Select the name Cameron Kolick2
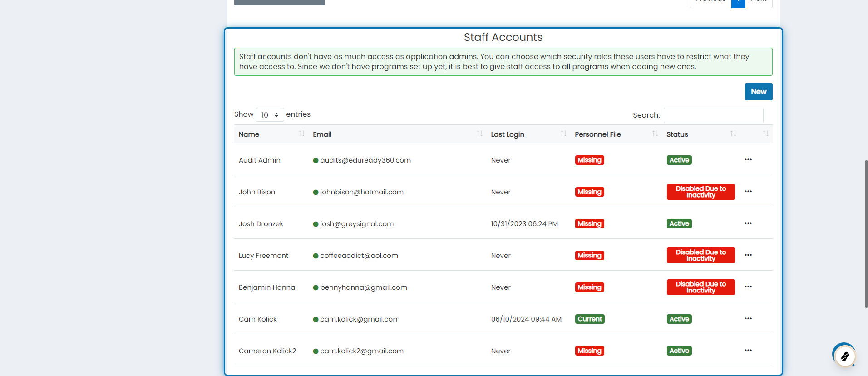The height and width of the screenshot is (376, 868). click(267, 351)
